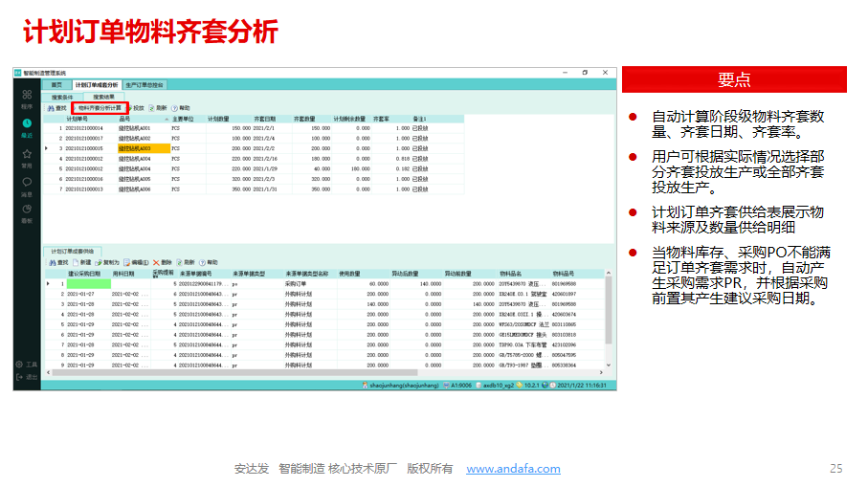Switch to the 首页 tab
Image resolution: width=868 pixels, height=487 pixels.
[x=56, y=85]
